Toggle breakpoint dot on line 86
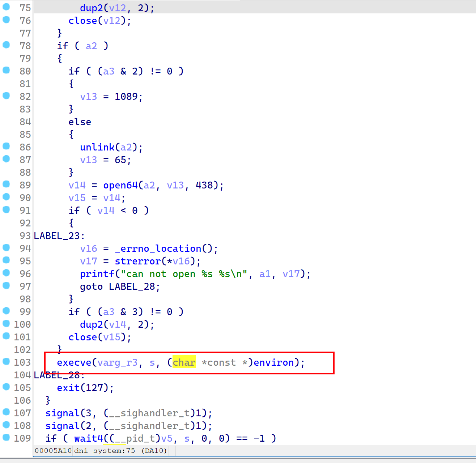The width and height of the screenshot is (476, 463). (x=6, y=146)
